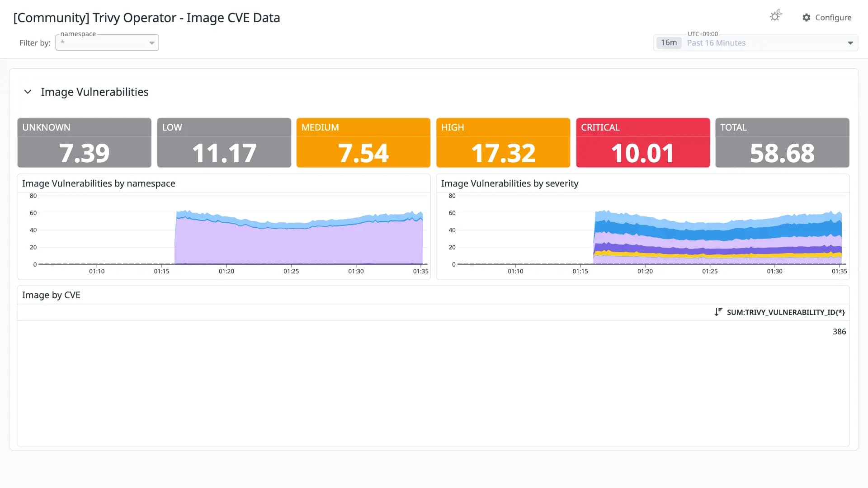
Task: Click the dashboard title Trivy Operator
Action: 146,18
